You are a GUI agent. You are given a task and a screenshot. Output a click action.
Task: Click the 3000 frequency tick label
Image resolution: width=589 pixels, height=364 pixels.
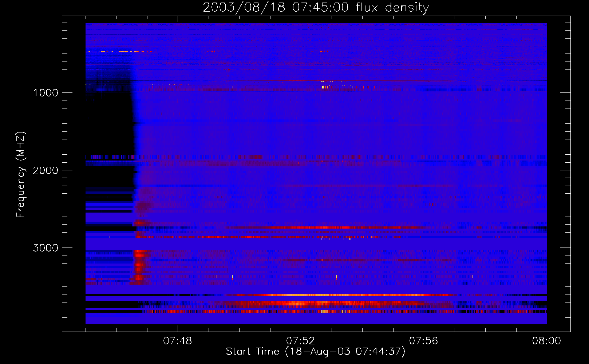[46, 248]
